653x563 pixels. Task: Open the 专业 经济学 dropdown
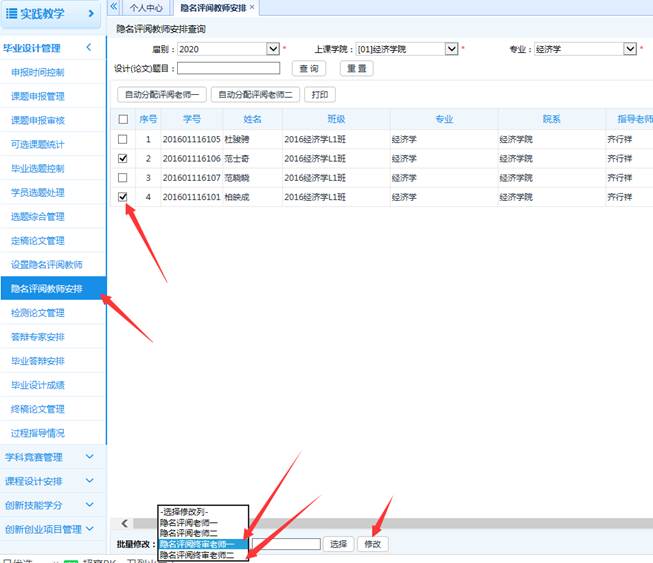pos(631,48)
